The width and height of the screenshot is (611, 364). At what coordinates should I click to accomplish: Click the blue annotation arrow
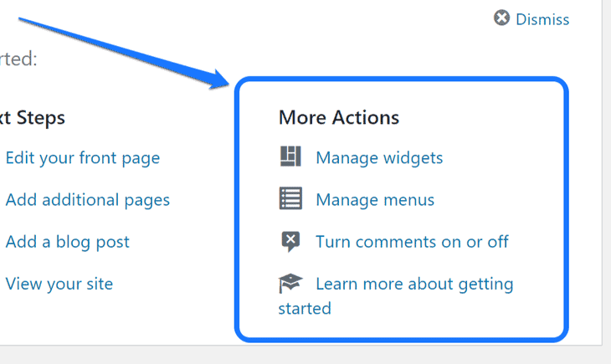point(126,49)
